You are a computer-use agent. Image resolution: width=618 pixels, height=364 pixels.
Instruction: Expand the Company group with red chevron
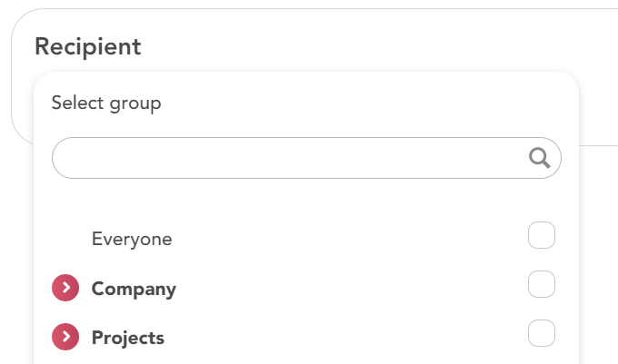tap(65, 289)
